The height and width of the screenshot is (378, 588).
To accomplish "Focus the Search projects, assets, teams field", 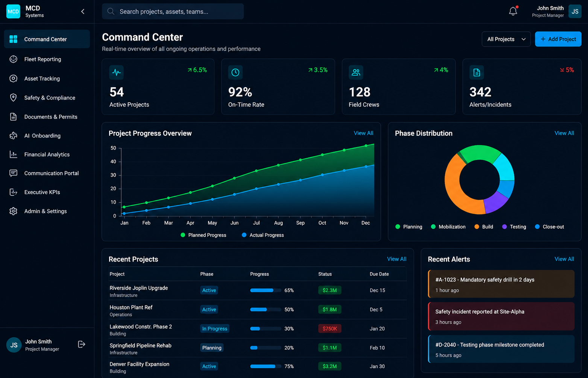I will (173, 12).
